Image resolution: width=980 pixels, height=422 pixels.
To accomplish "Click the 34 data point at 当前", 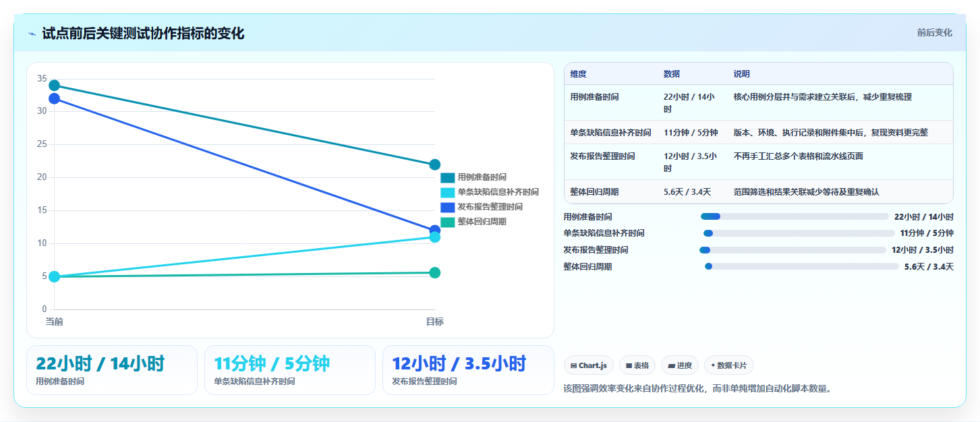I will (54, 86).
